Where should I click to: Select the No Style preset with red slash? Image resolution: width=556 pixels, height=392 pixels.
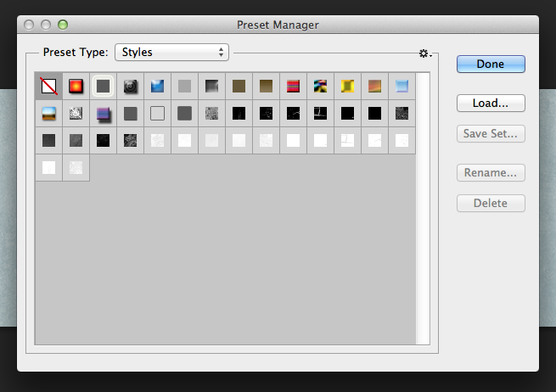click(x=49, y=87)
